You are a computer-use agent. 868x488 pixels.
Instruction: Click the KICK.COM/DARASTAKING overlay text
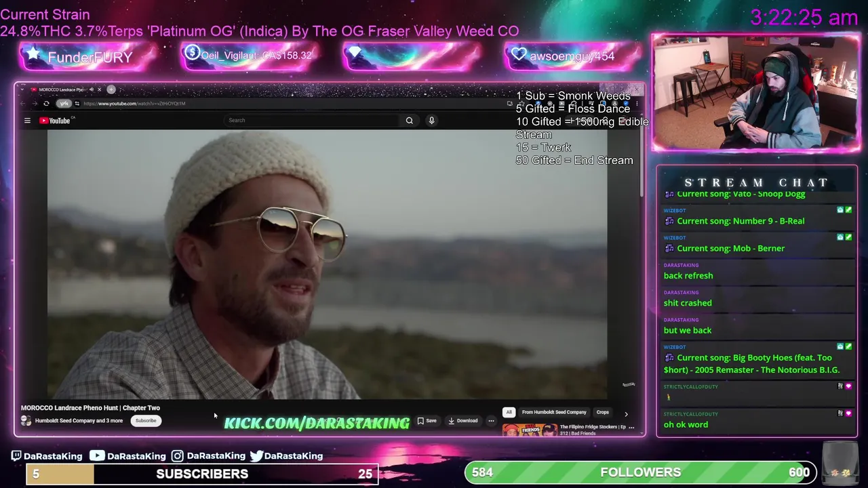317,423
